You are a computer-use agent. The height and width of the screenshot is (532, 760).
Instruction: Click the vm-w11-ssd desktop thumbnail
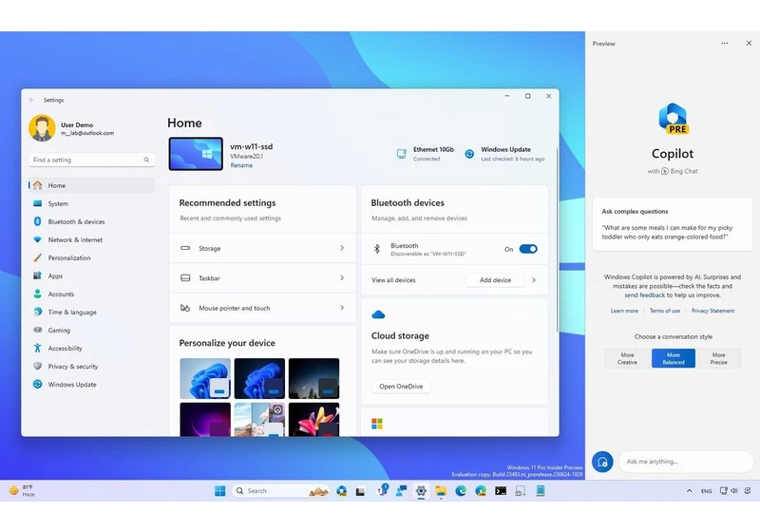[196, 154]
